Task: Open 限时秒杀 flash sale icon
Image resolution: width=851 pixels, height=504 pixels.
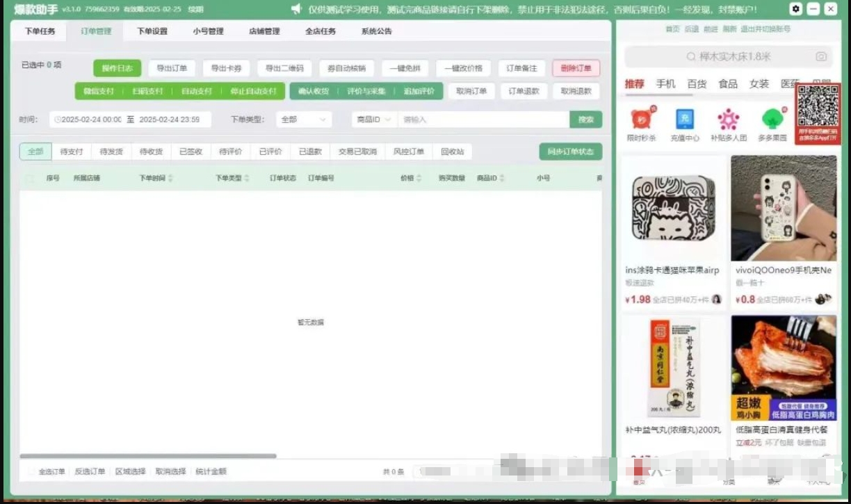Action: [642, 119]
